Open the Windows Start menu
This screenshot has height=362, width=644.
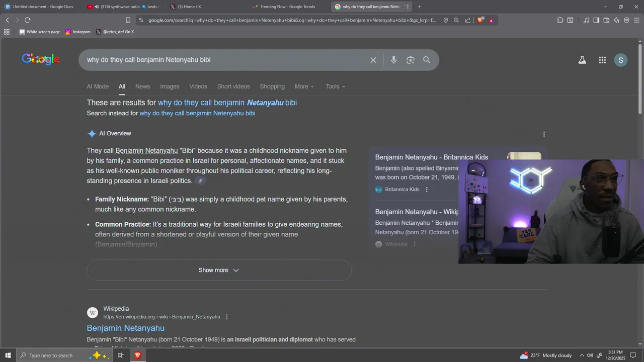coord(8,355)
